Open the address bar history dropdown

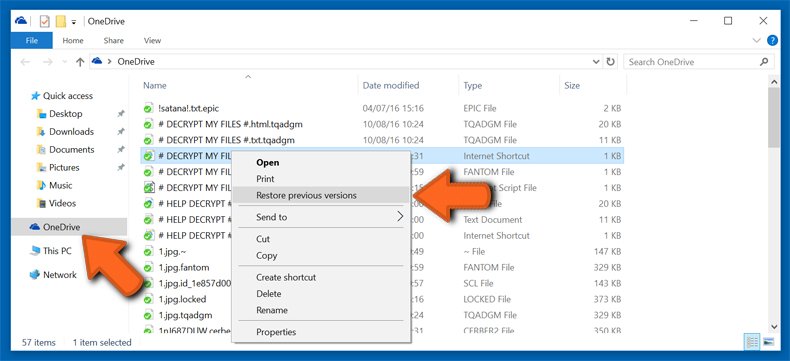coord(597,62)
